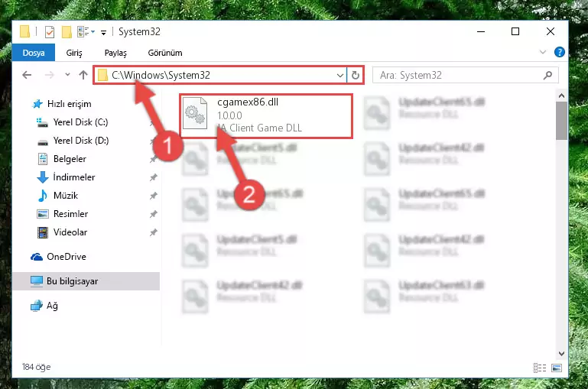The height and width of the screenshot is (389, 588).
Task: Click the pin icon next to Videolar
Action: (x=154, y=232)
